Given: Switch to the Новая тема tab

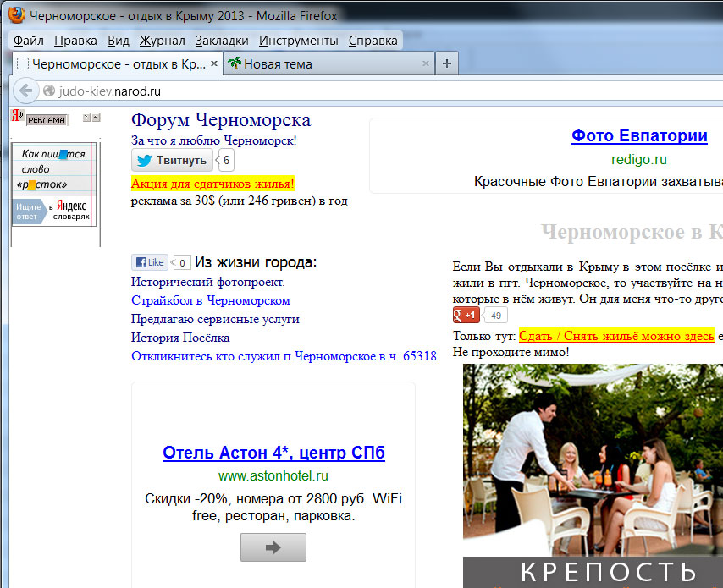Looking at the screenshot, I should click(x=278, y=63).
